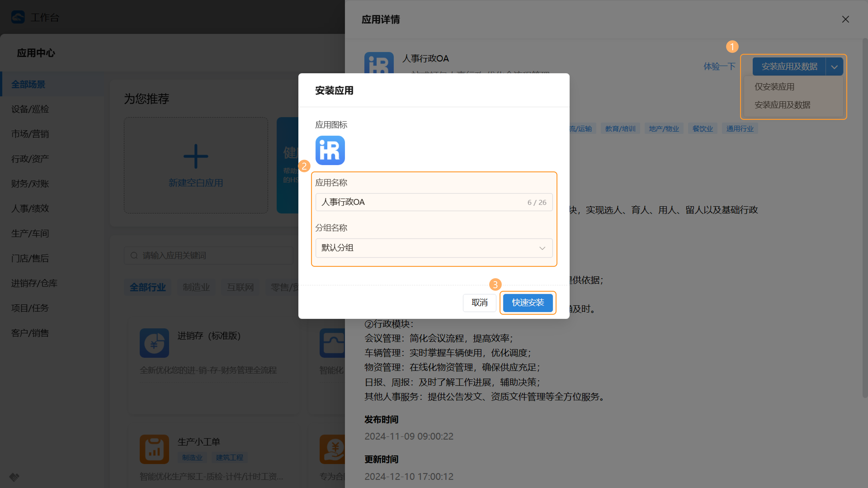This screenshot has width=868, height=488.
Task: Expand the install button dropdown arrow
Action: click(x=834, y=67)
